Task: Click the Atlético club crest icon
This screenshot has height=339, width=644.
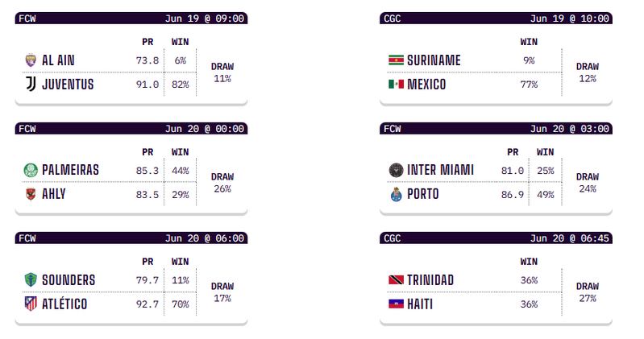Action: 31,304
